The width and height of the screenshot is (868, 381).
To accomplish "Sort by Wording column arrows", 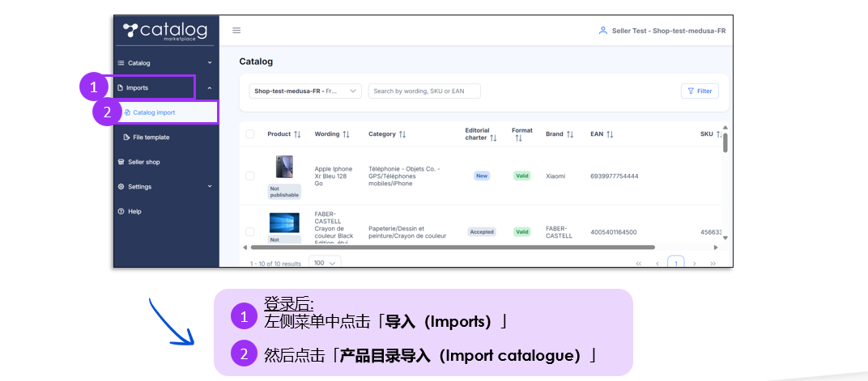I will [x=347, y=134].
